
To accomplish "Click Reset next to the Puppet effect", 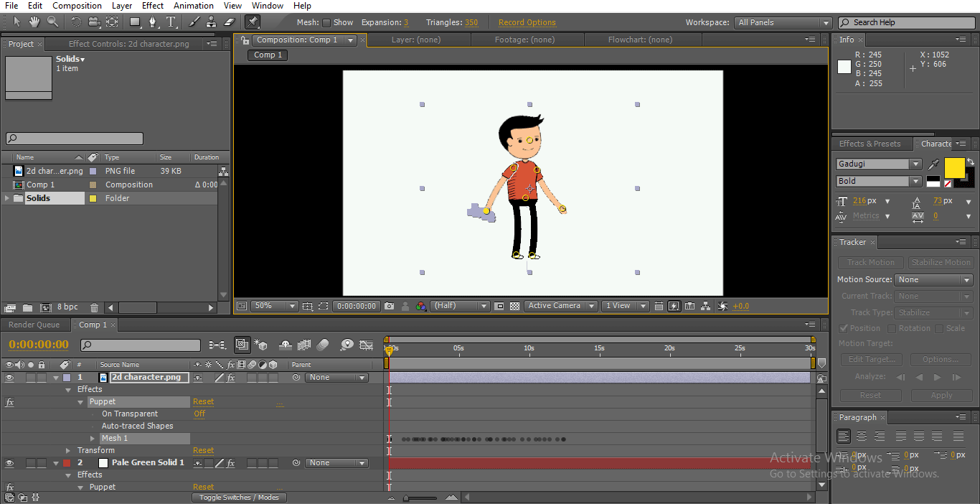I will [203, 401].
